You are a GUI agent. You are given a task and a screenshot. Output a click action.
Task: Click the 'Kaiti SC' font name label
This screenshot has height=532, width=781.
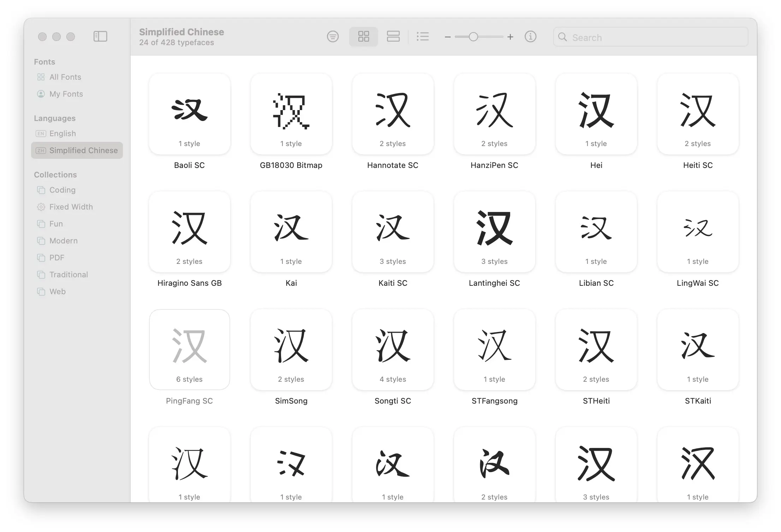(x=393, y=283)
